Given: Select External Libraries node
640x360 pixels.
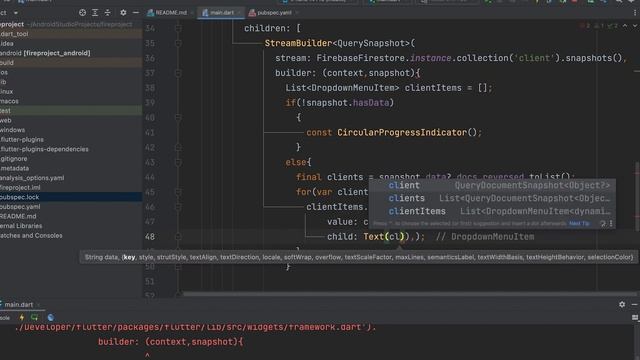Looking at the screenshot, I should [71, 226].
